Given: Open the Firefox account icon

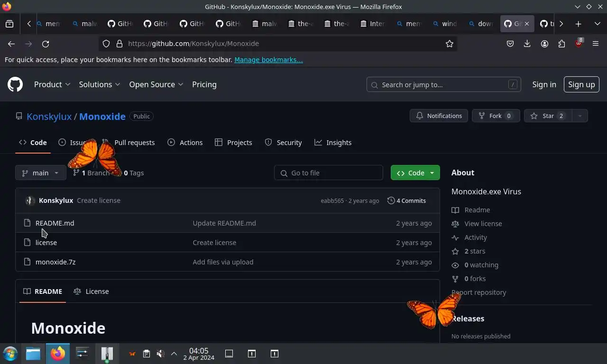Looking at the screenshot, I should point(544,44).
